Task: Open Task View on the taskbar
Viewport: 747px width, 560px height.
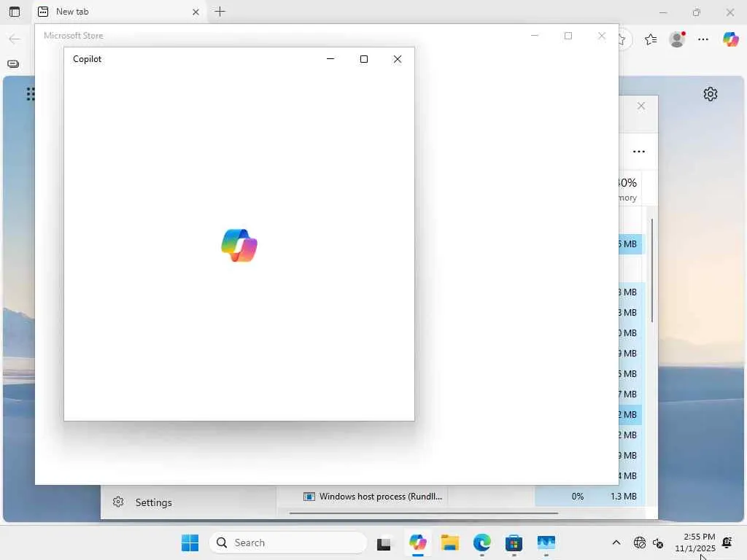Action: coord(384,542)
